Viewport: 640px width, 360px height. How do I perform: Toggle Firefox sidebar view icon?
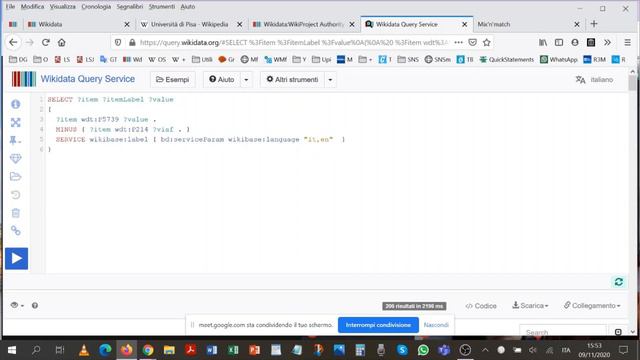click(559, 42)
